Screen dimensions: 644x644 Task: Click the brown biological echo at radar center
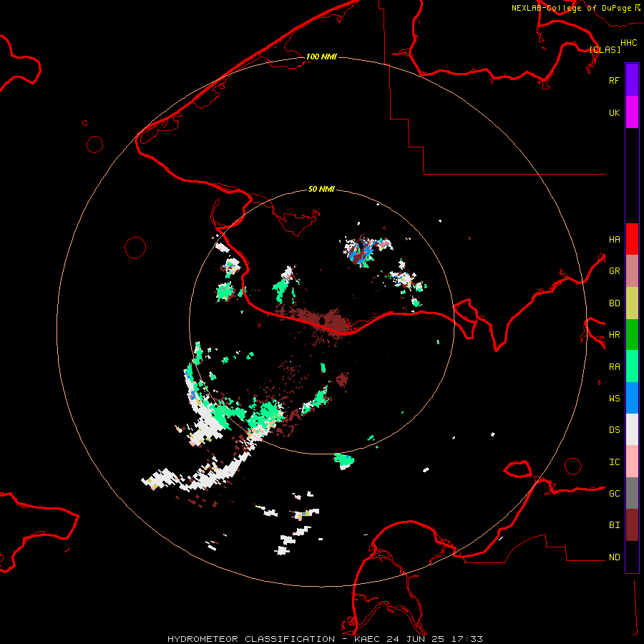coord(323,321)
